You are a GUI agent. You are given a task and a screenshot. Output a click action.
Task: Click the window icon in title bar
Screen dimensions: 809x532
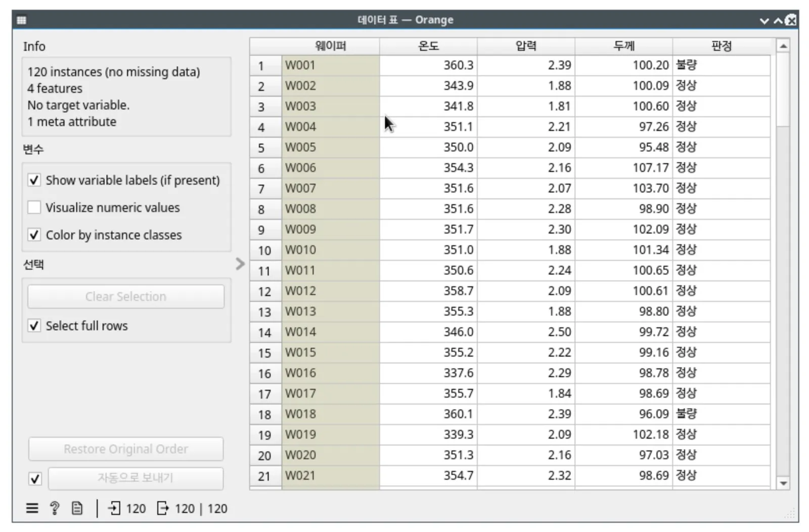[x=21, y=20]
